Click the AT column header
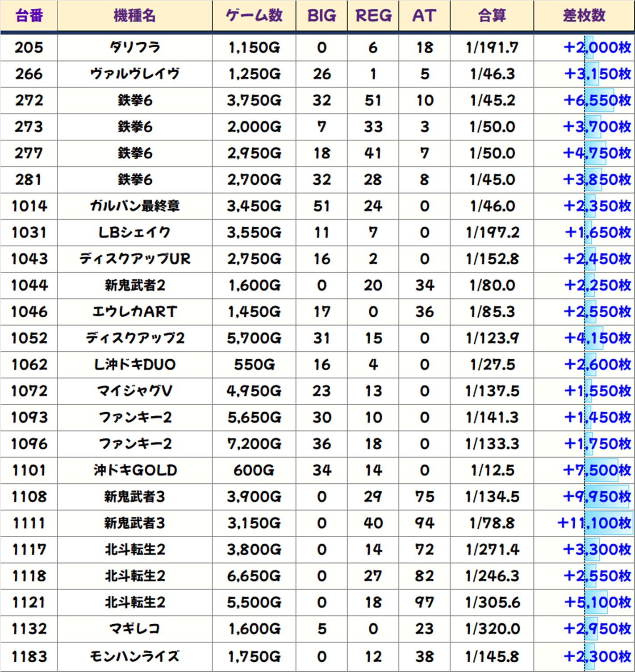Screen dimensions: 635x672 (x=424, y=16)
